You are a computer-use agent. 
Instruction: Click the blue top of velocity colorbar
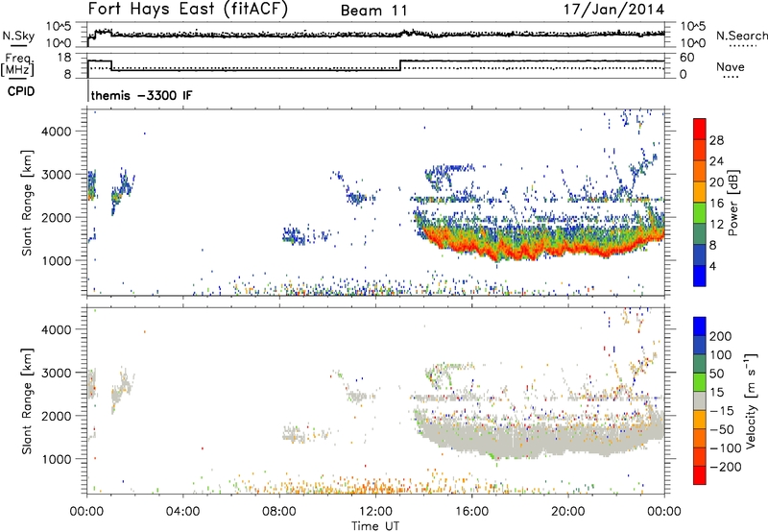tap(700, 326)
